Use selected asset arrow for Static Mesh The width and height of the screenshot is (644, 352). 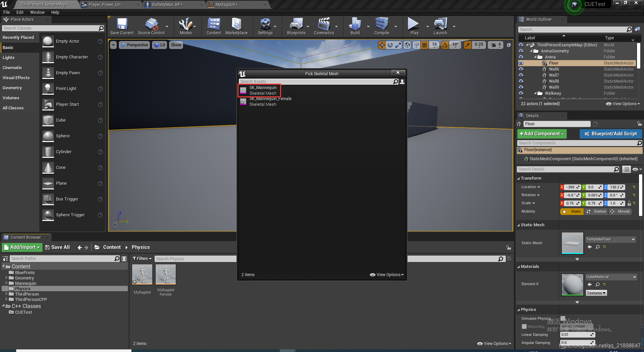point(590,247)
